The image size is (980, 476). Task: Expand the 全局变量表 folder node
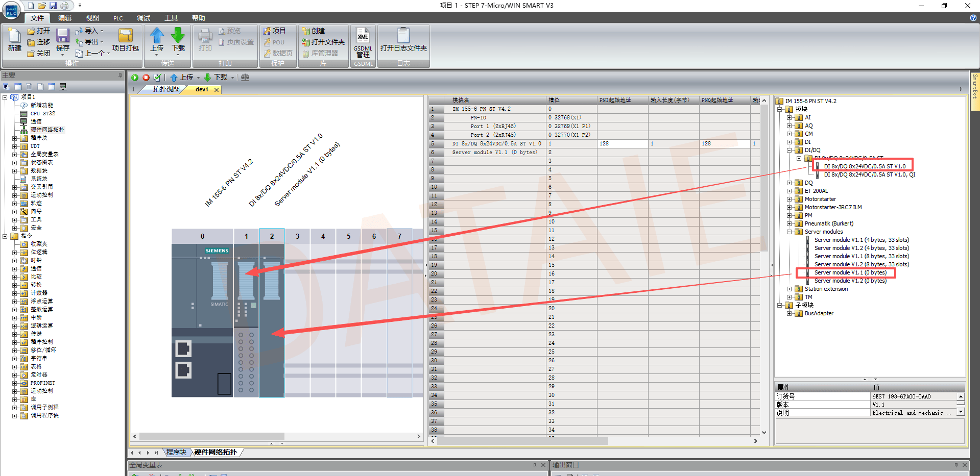[14, 155]
